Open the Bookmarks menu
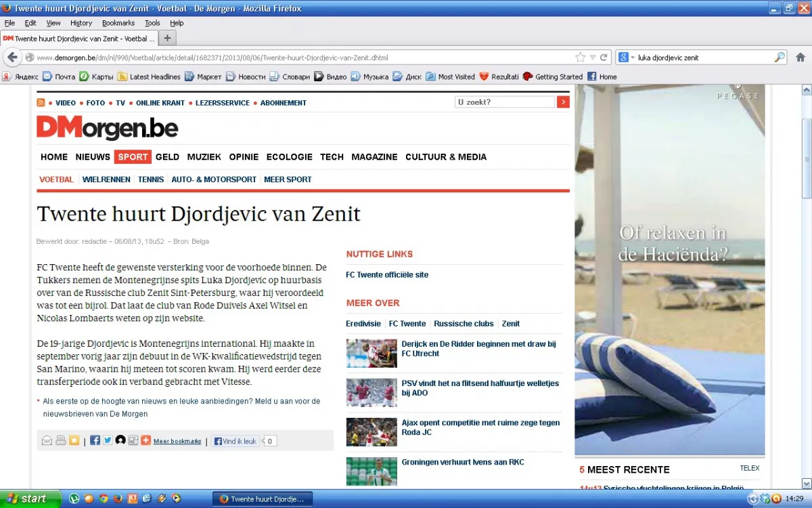Screen dimensions: 812x508 point(118,23)
